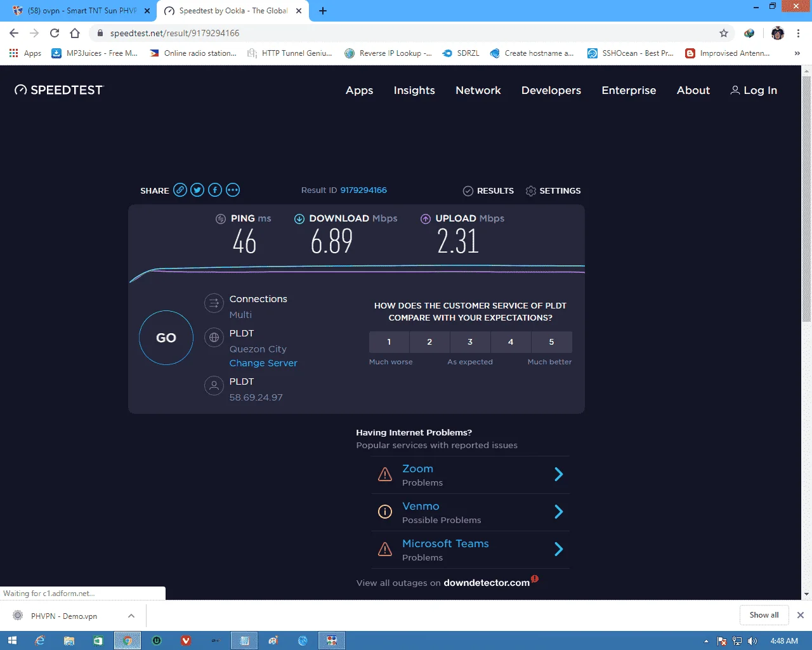The image size is (812, 650).
Task: Rate PLDT customer service 3
Action: click(x=470, y=342)
